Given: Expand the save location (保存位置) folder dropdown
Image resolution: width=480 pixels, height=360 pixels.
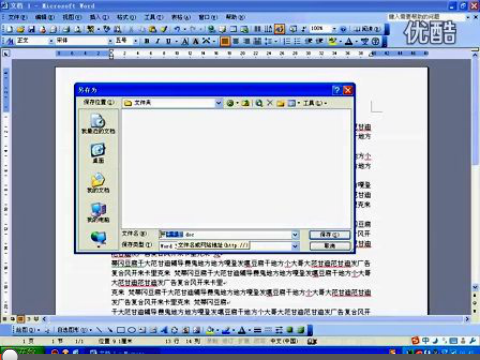Looking at the screenshot, I should point(218,103).
